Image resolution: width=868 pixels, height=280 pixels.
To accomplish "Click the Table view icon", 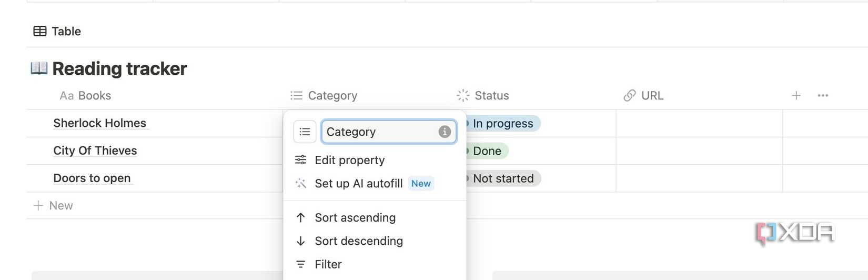I will point(40,31).
